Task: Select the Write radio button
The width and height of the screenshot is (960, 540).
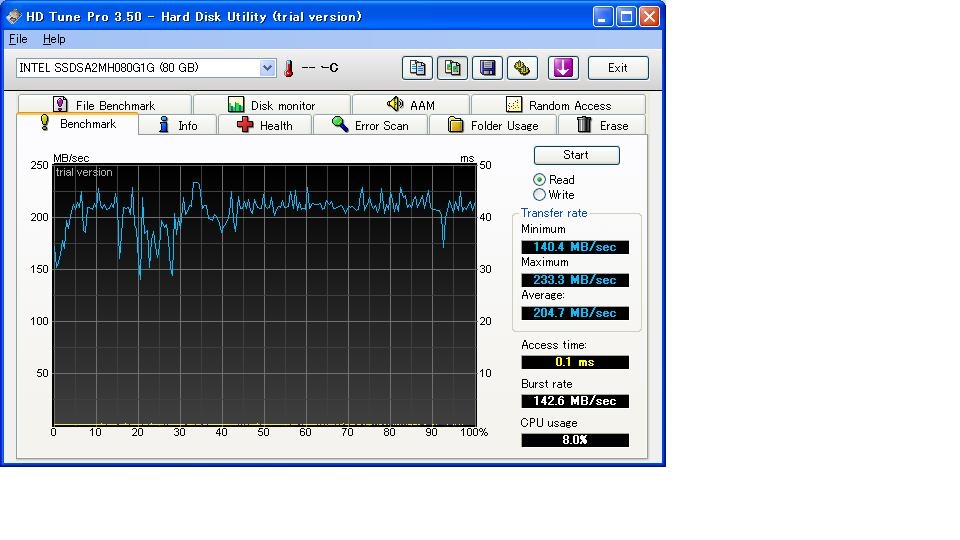Action: click(x=540, y=195)
